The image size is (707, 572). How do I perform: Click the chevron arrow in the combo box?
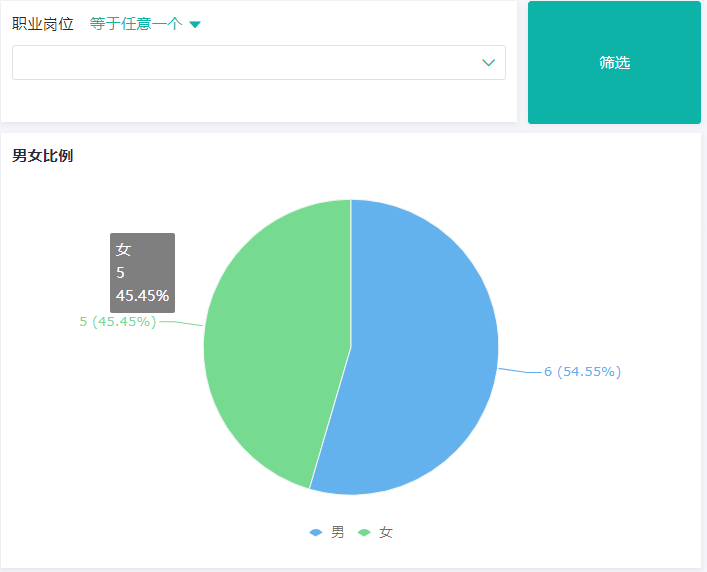click(489, 62)
